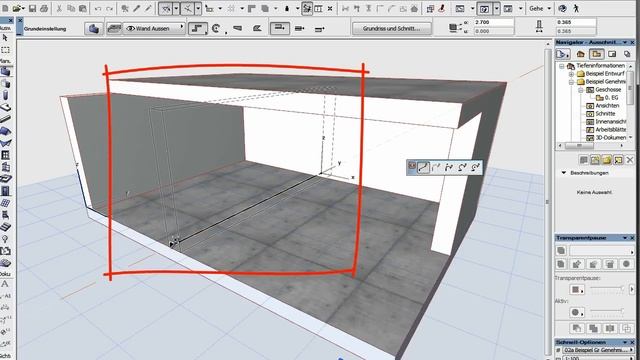Open the dropdown arrow beside Open file icon
The image size is (640, 360).
pos(24,8)
